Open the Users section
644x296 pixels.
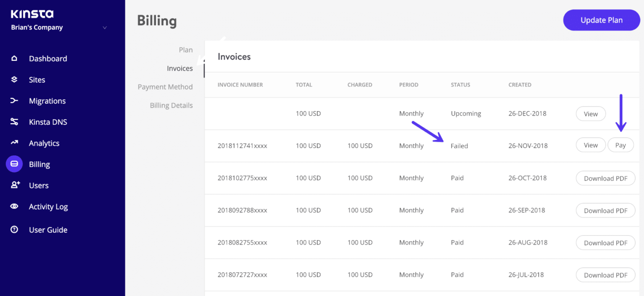(x=39, y=185)
